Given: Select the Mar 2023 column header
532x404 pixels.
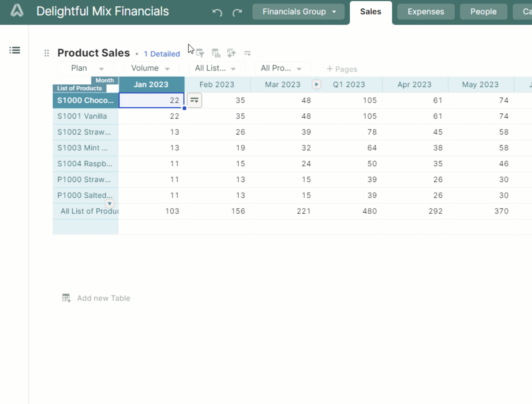Looking at the screenshot, I should [283, 85].
